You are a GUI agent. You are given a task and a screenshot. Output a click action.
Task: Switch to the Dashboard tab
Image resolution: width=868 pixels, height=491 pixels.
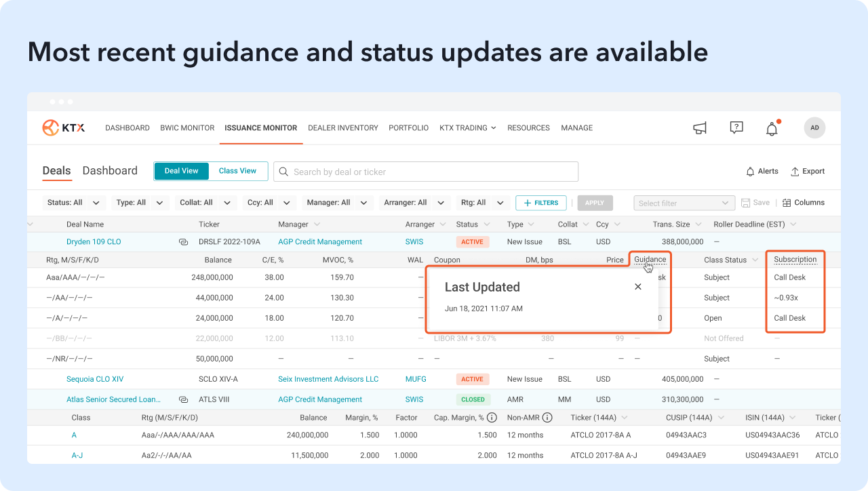coord(110,171)
